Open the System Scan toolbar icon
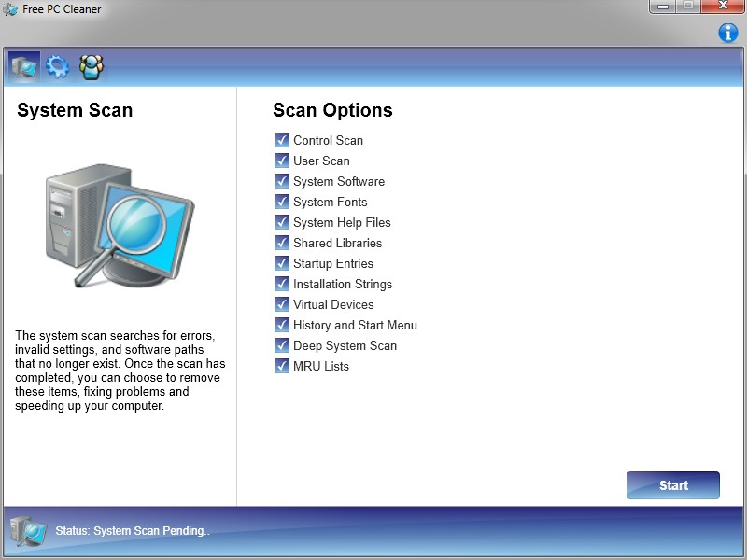 click(24, 67)
